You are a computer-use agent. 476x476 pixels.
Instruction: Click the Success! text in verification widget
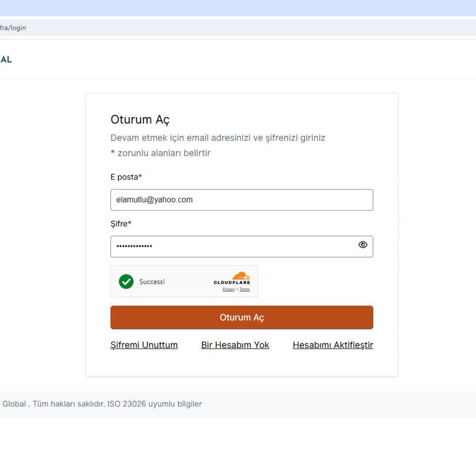tap(152, 281)
